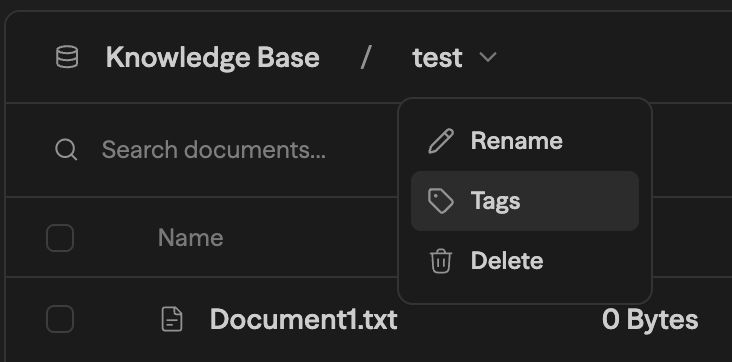Click the test breadcrumb name

437,58
